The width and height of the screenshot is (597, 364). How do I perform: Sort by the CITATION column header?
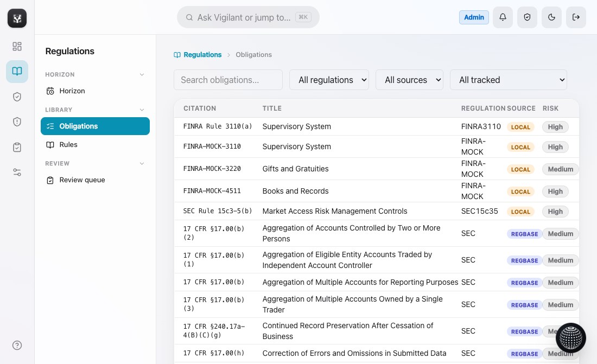200,108
